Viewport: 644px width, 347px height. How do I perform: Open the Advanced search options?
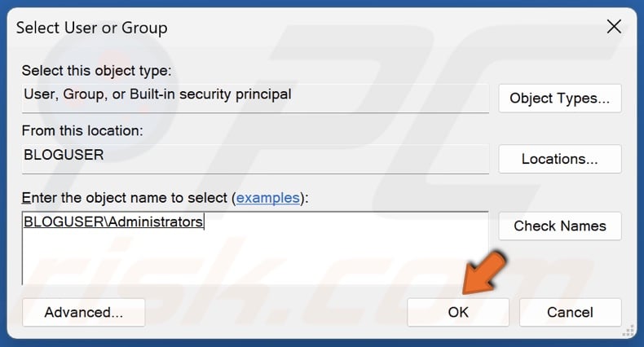84,312
